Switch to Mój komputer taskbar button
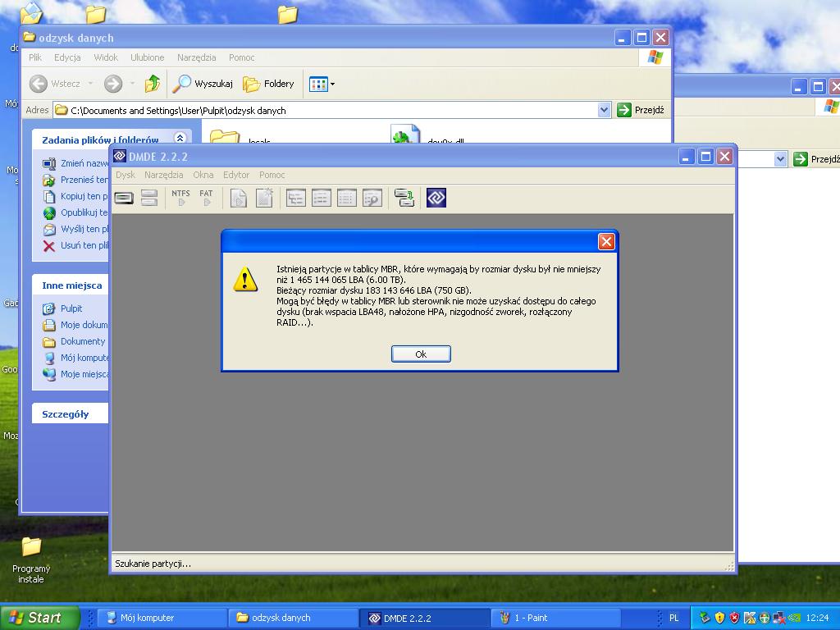The image size is (840, 630). (x=163, y=618)
